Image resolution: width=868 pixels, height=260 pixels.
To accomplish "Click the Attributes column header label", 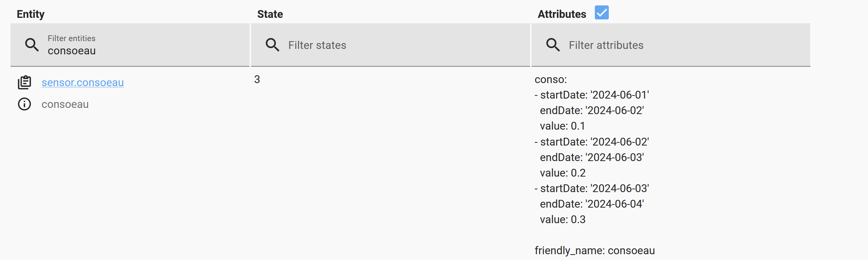I will click(x=561, y=14).
